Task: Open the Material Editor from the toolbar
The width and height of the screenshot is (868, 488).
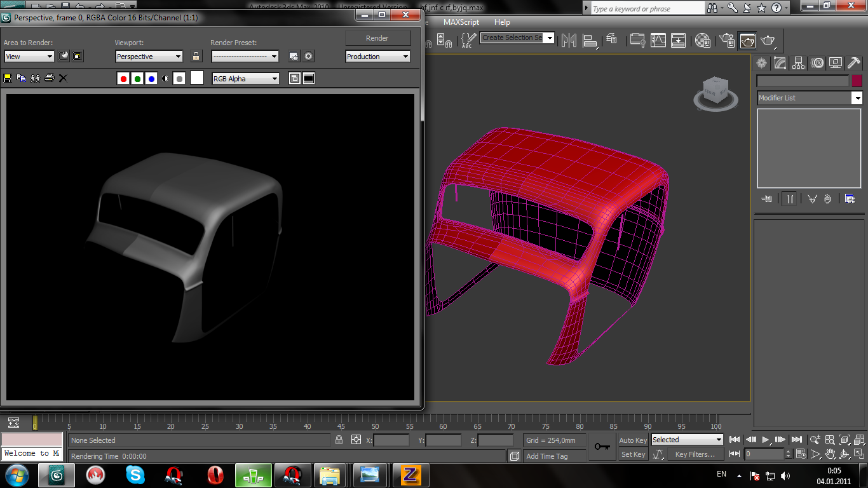Action: tap(702, 41)
